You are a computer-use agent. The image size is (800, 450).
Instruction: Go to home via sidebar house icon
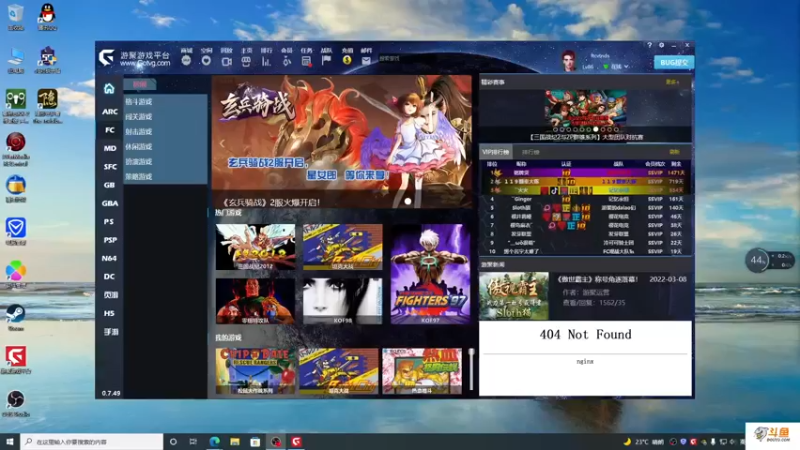[x=109, y=89]
